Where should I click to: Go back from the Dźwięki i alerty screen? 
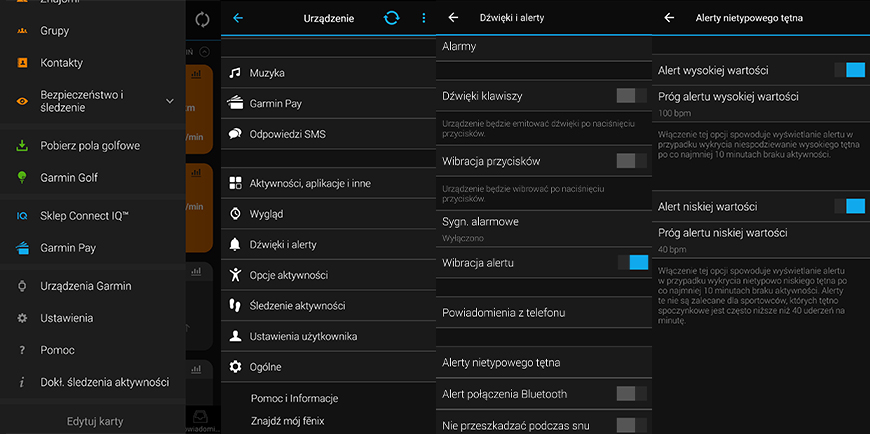click(x=453, y=18)
